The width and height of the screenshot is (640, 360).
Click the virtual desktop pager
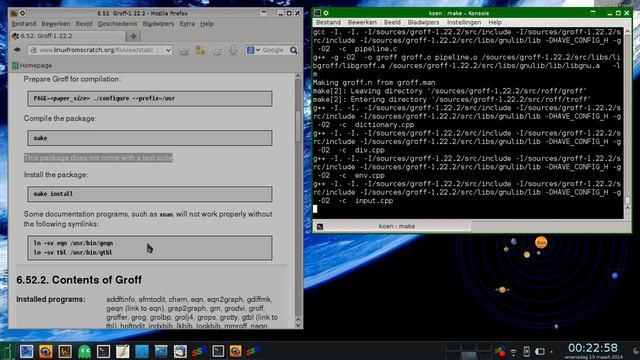tap(468, 351)
